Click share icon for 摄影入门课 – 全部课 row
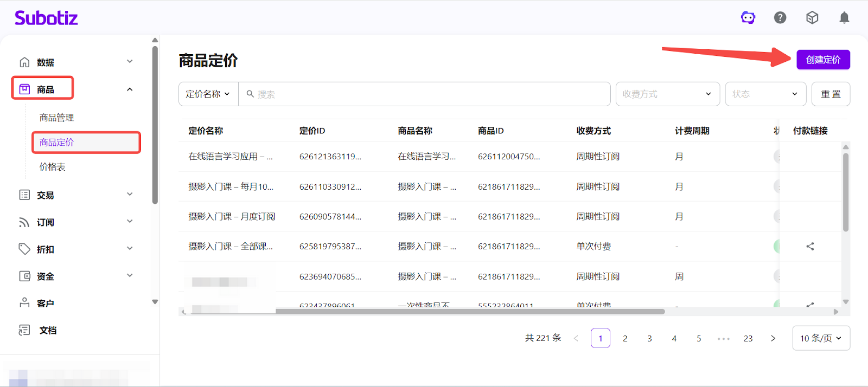 click(810, 247)
